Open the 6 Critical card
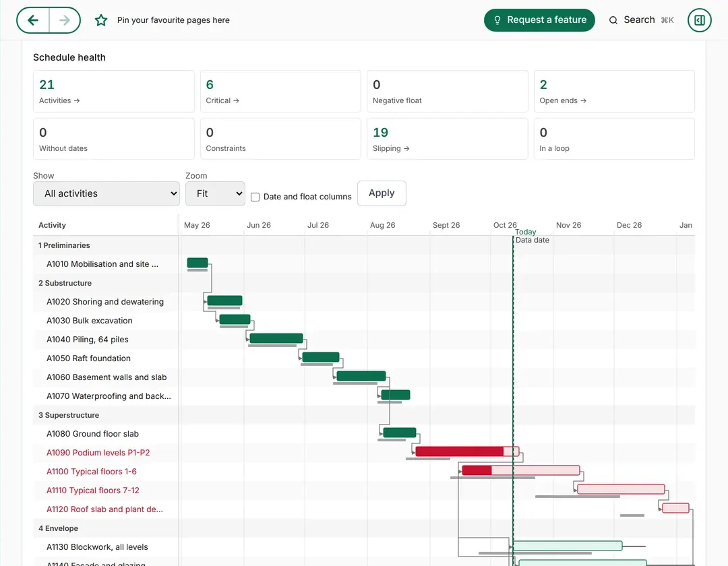728x566 pixels. [x=280, y=92]
